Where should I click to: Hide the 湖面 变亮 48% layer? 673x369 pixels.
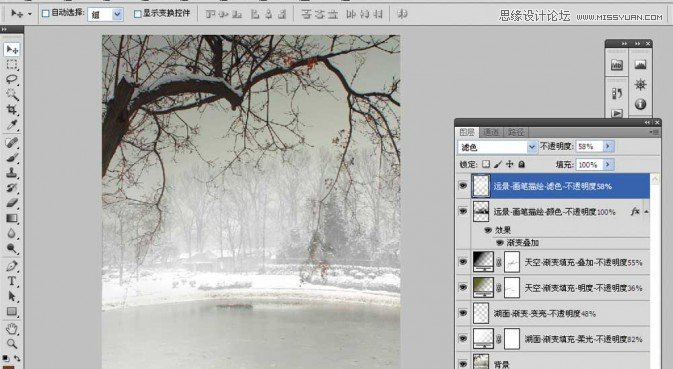(463, 313)
